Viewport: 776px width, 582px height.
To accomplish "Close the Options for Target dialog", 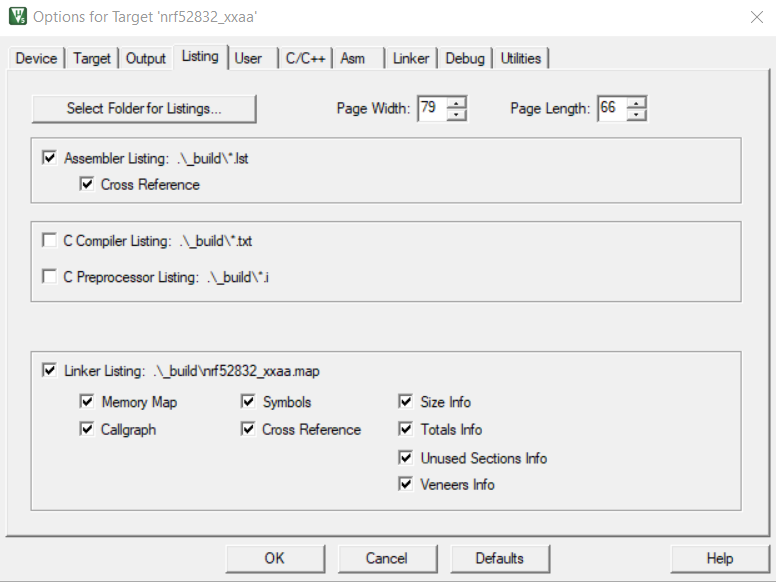I will pos(756,17).
